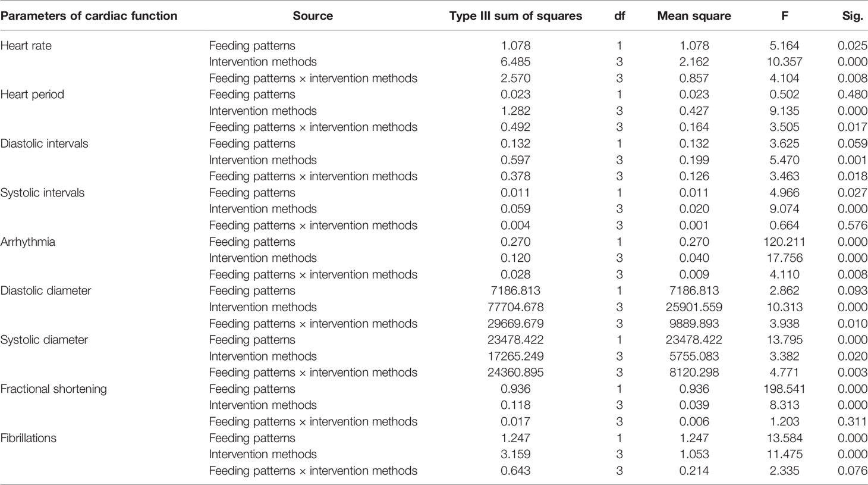This screenshot has height=485, width=868.
Task: Click the 'Fibrillations' row label
Action: click(29, 438)
